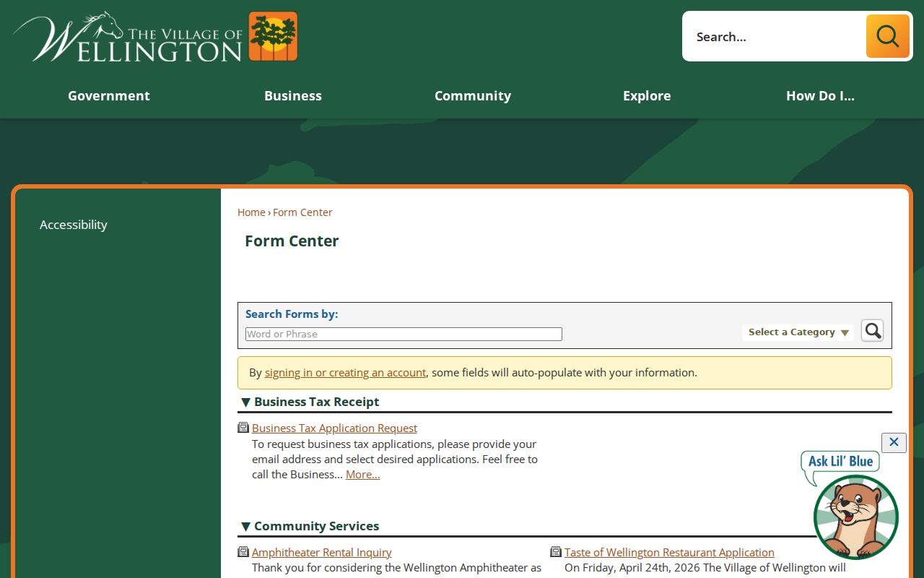Click the orange header search magnifier button

887,36
